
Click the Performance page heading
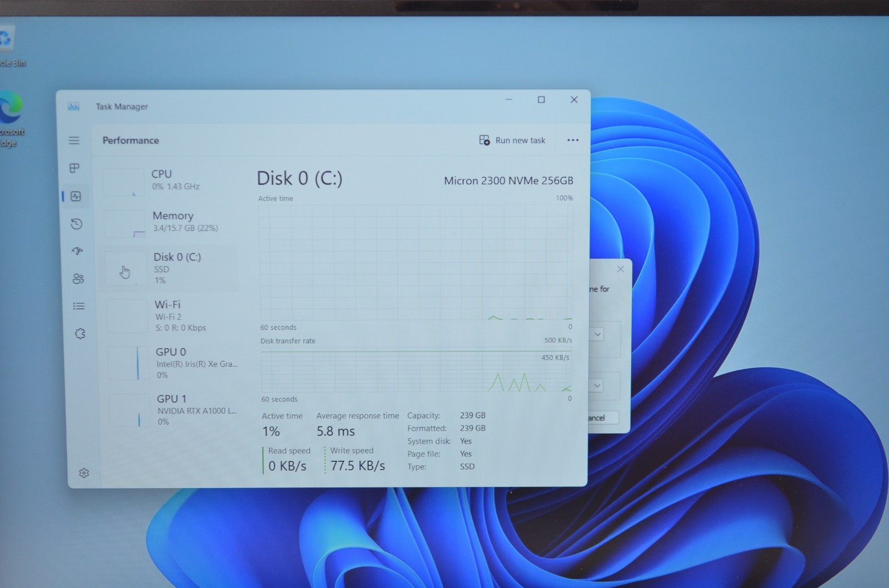[x=131, y=140]
